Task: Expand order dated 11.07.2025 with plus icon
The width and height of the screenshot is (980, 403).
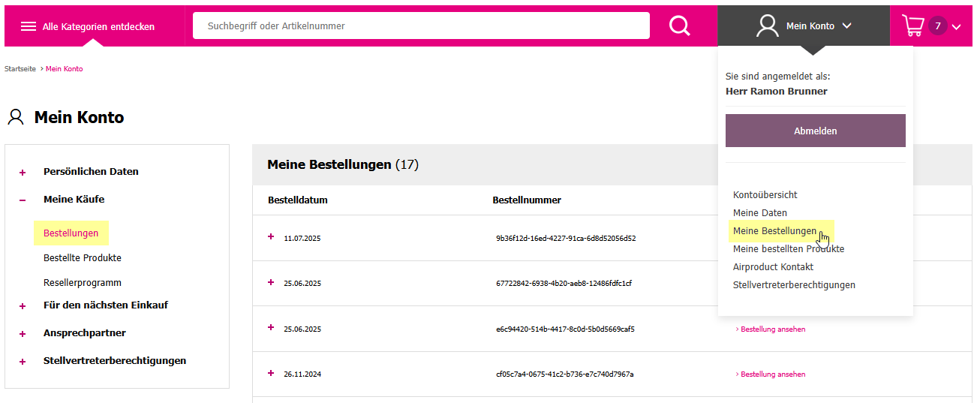Action: [x=271, y=236]
